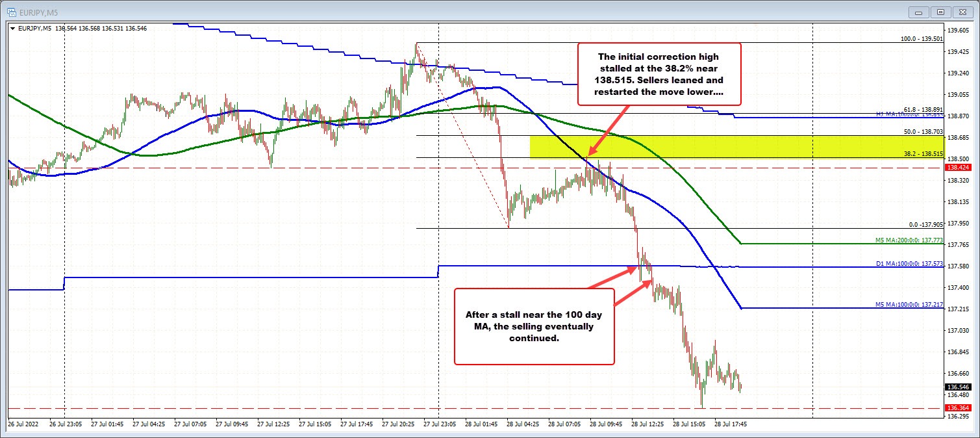
Task: Click the M5 MA:100:0:0: 137.217 label
Action: 910,304
